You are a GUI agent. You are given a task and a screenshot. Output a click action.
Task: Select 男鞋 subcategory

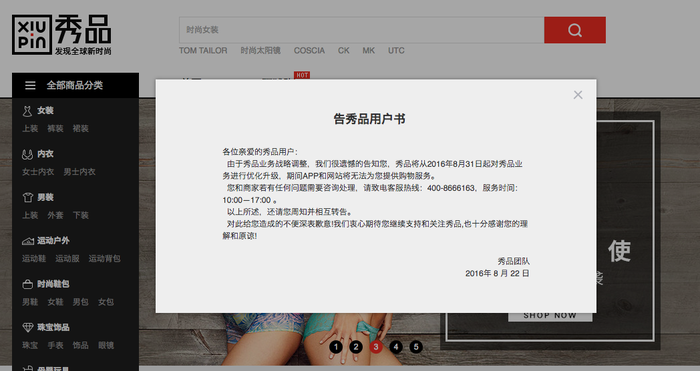coord(30,302)
